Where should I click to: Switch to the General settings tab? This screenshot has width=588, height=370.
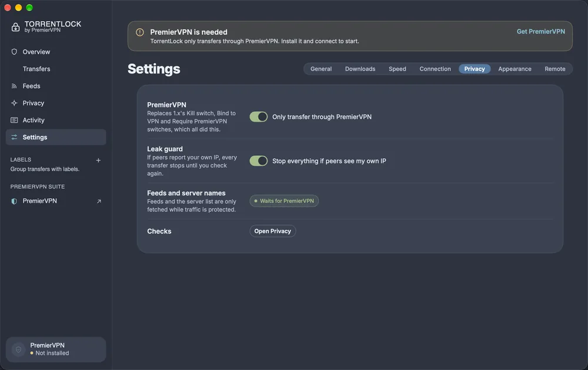(x=321, y=69)
